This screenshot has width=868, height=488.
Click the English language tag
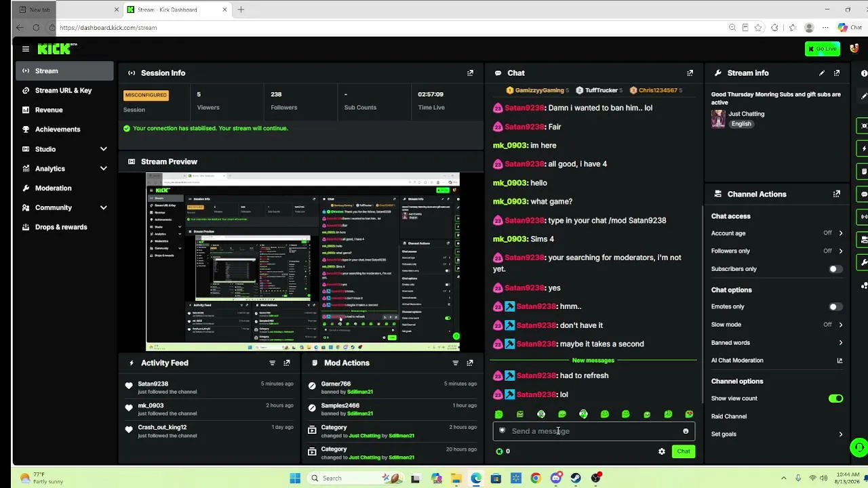tap(741, 124)
